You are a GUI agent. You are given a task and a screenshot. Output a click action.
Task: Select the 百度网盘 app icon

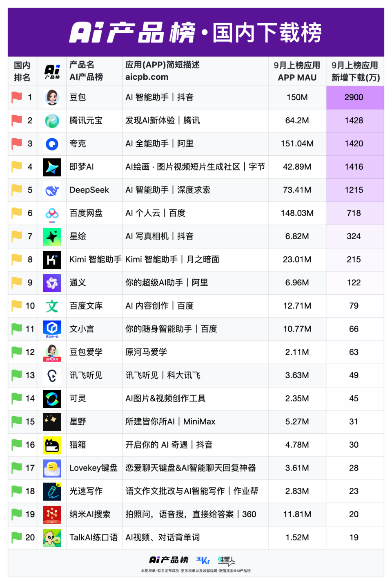tap(52, 213)
